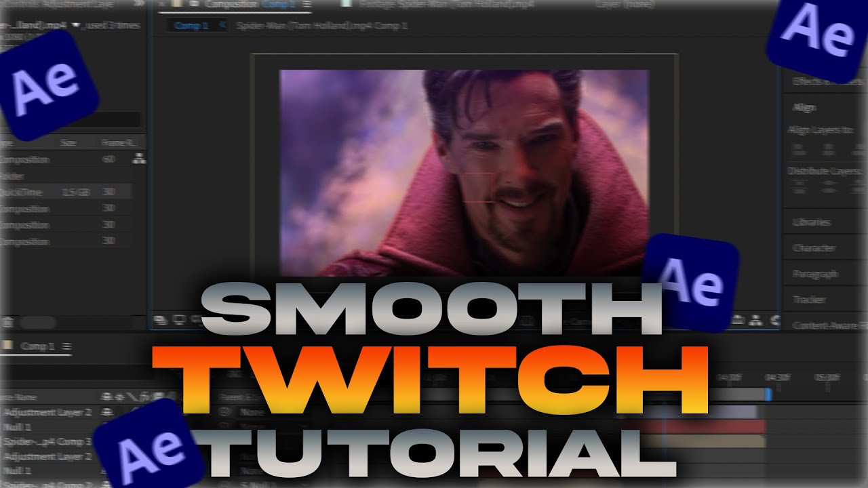
Task: Click the delete trash icon at the Project panel bottom
Action: [x=8, y=323]
